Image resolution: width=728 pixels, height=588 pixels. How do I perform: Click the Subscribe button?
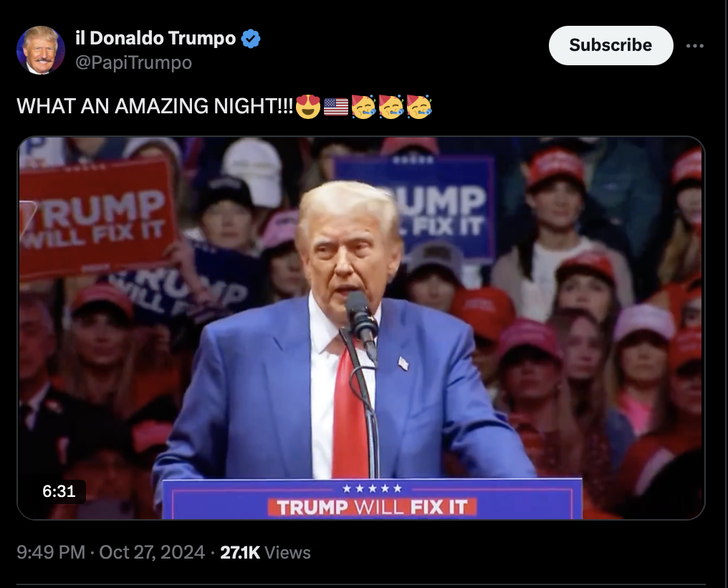[610, 45]
